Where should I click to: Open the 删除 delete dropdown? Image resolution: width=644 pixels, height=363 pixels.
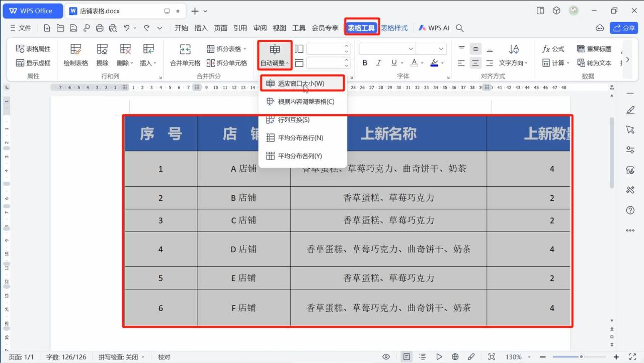point(125,55)
